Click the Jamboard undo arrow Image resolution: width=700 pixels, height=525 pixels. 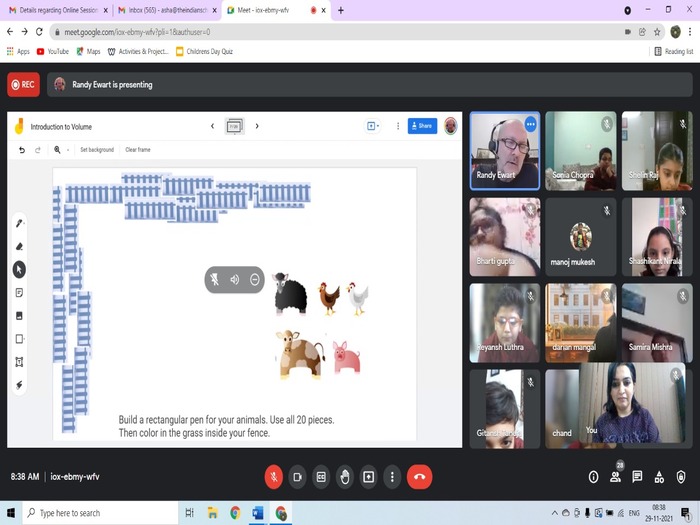click(x=22, y=150)
